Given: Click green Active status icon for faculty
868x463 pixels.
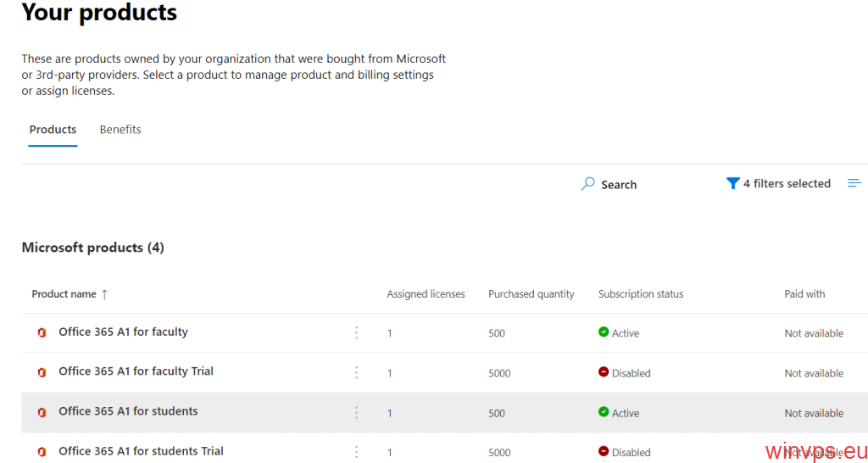Looking at the screenshot, I should click(604, 332).
